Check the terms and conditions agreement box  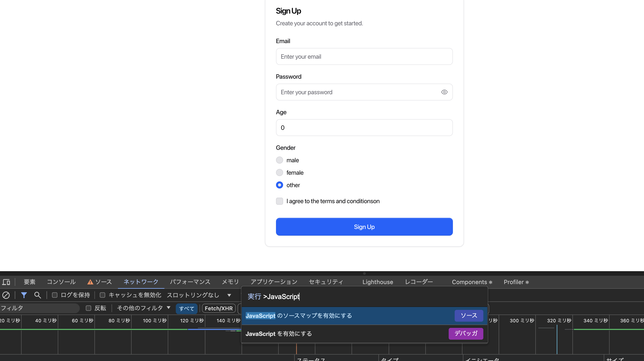pyautogui.click(x=280, y=201)
